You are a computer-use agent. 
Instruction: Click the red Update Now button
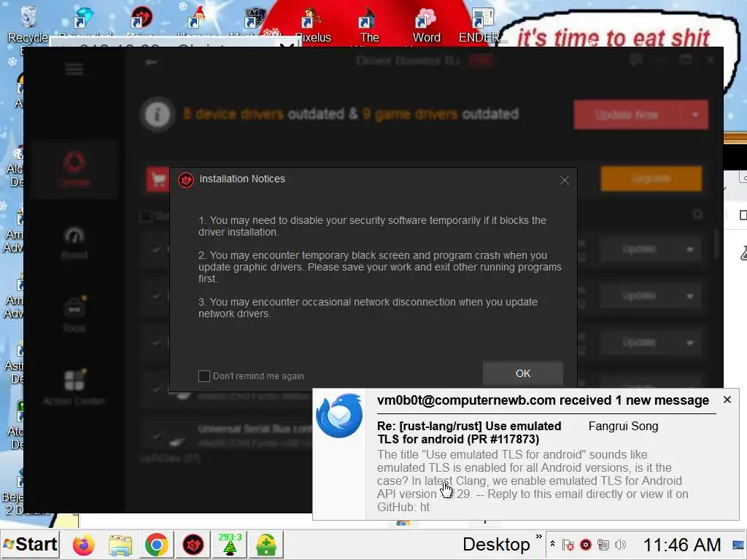tap(627, 114)
